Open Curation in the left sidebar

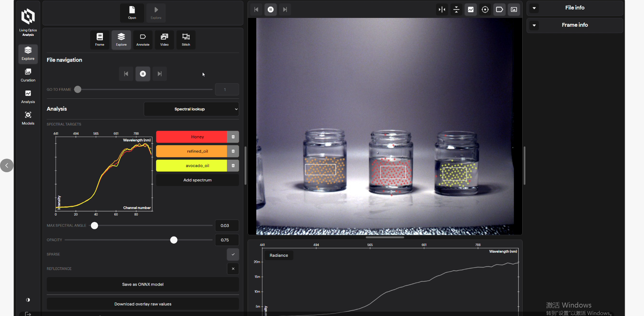[28, 75]
